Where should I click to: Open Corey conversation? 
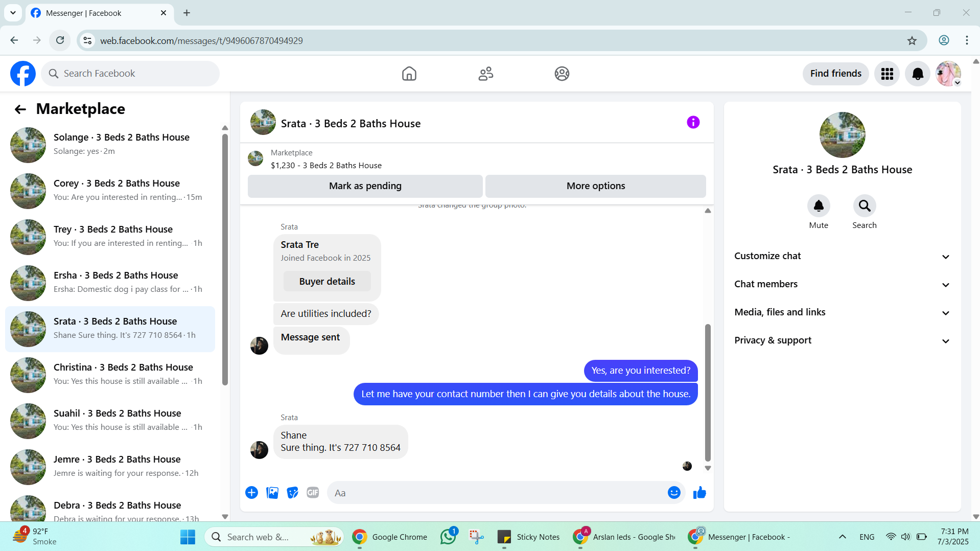click(110, 191)
